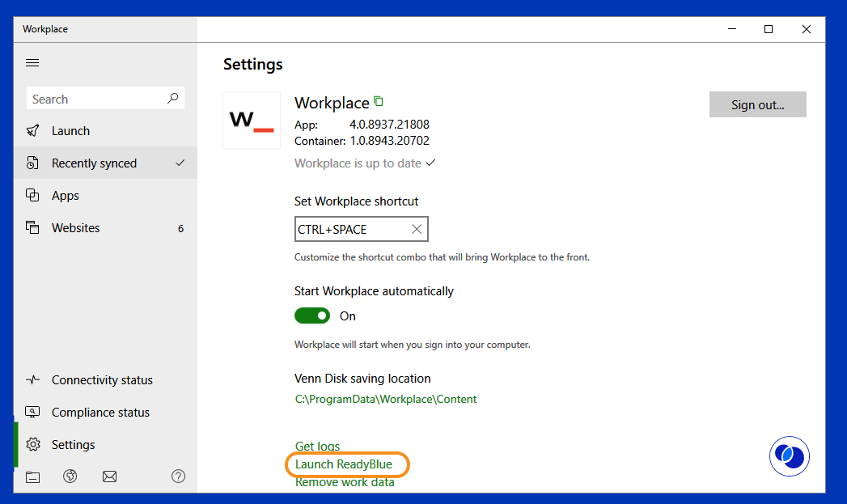Viewport: 847px width, 504px height.
Task: Click the blue circular chat bubble icon
Action: (790, 456)
